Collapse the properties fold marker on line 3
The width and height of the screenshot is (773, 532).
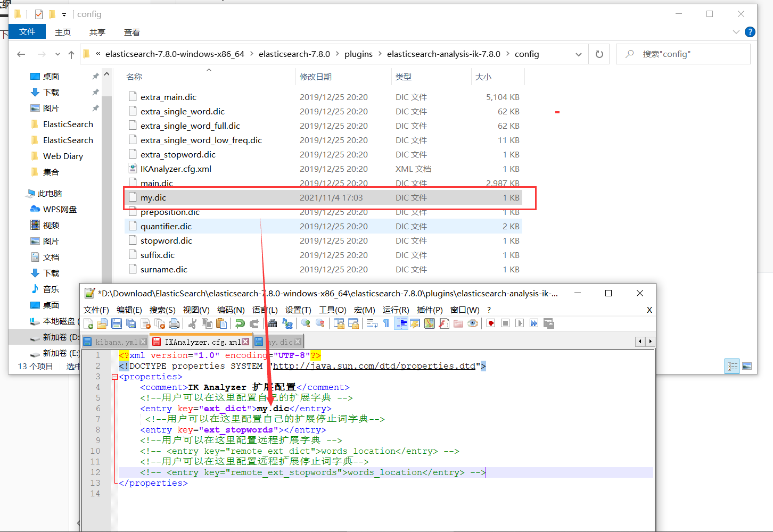[114, 377]
